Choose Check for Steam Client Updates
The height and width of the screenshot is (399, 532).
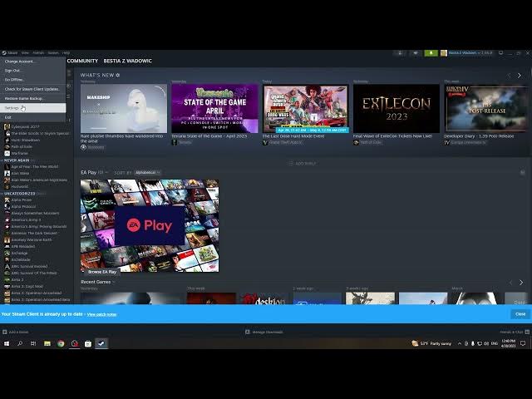pos(32,89)
